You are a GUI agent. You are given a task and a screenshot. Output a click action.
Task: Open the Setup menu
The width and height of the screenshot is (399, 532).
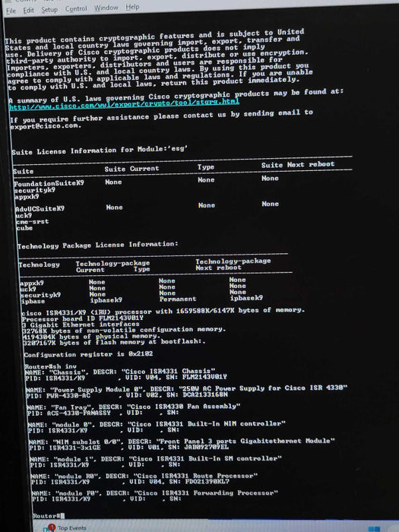coord(49,10)
